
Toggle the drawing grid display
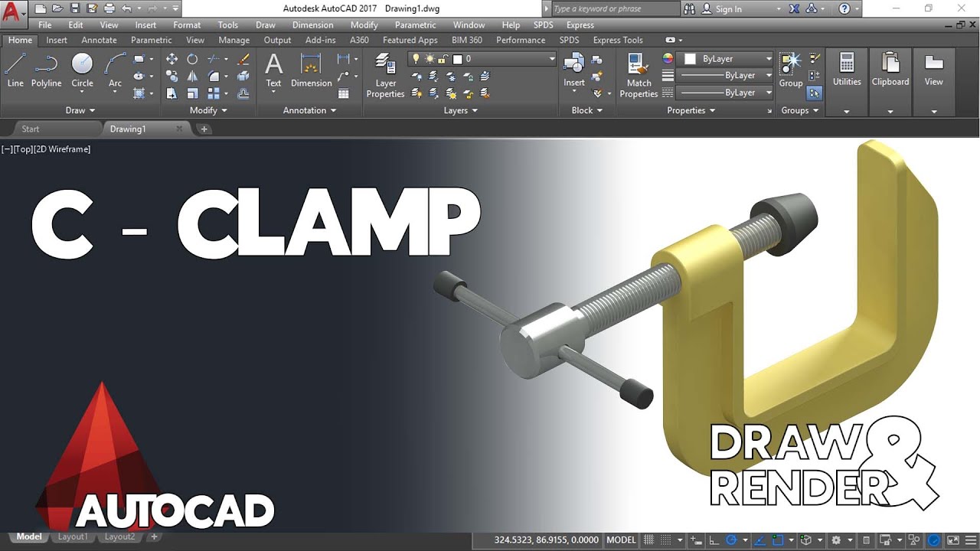pos(649,540)
